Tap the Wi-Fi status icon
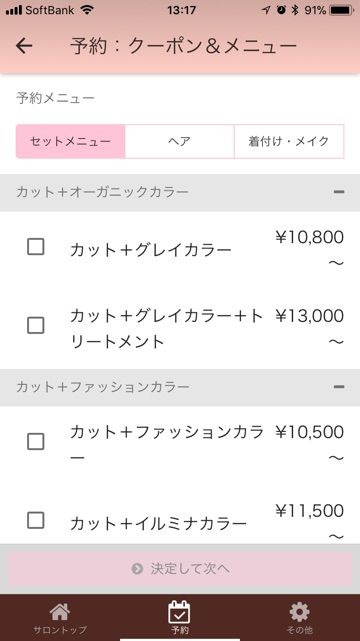360x641 pixels. (x=87, y=10)
